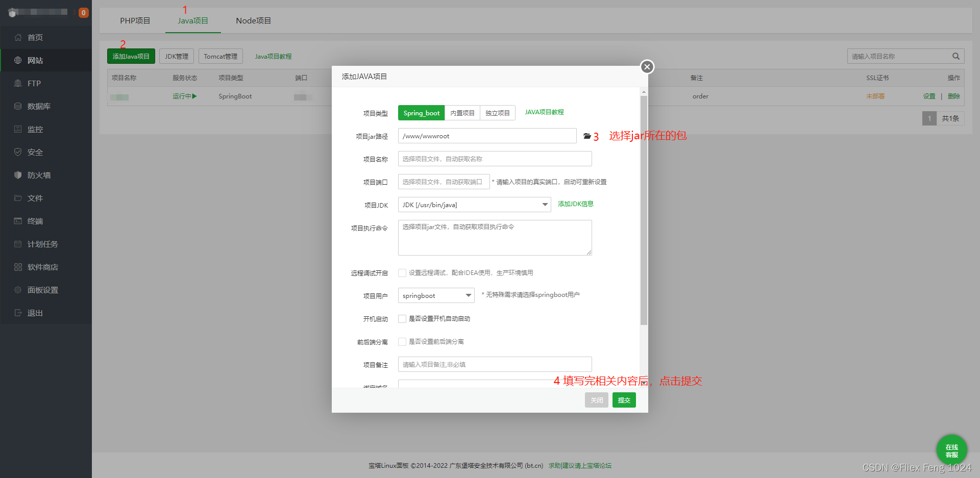Open the 项目JDK dropdown
The width and height of the screenshot is (980, 478).
pos(474,205)
